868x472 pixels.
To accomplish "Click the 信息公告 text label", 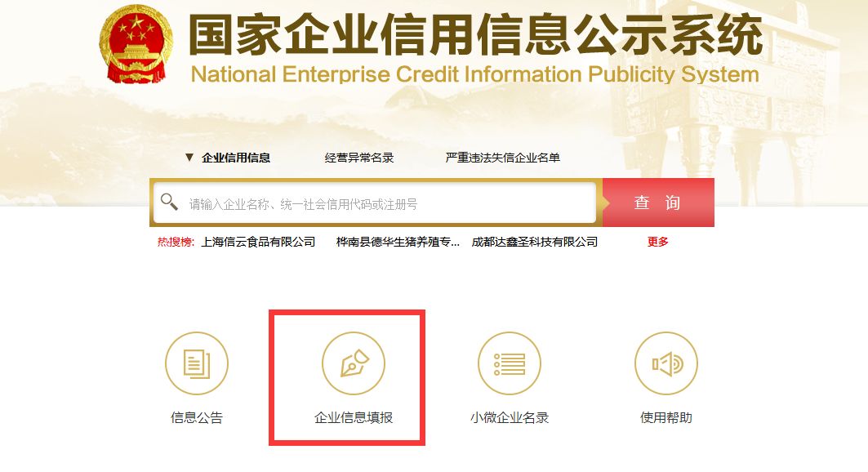I will click(197, 418).
